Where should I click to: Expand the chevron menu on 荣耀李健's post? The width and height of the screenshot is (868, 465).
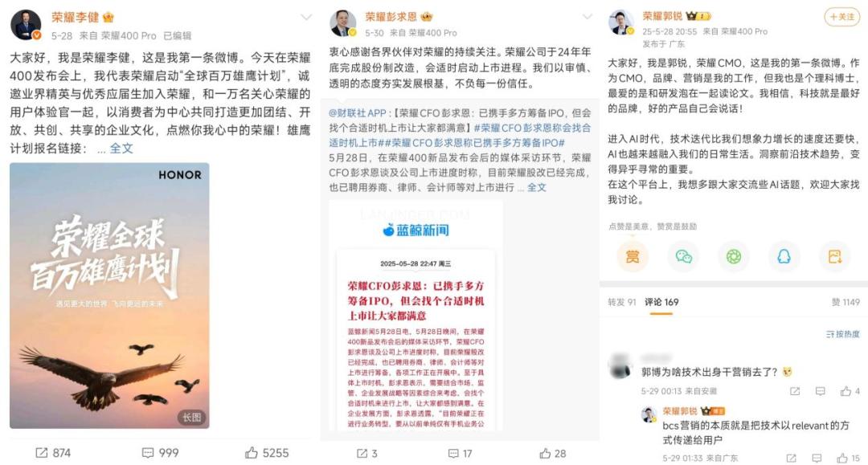point(305,18)
